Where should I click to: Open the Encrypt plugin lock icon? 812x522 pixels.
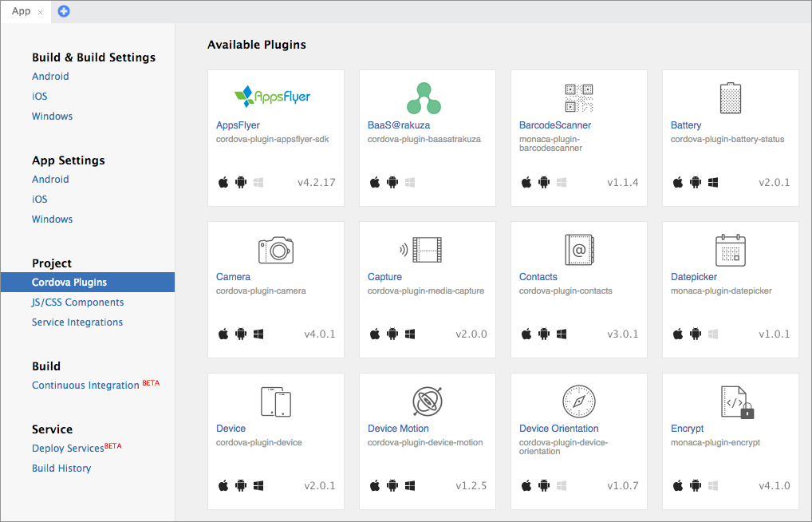click(735, 402)
